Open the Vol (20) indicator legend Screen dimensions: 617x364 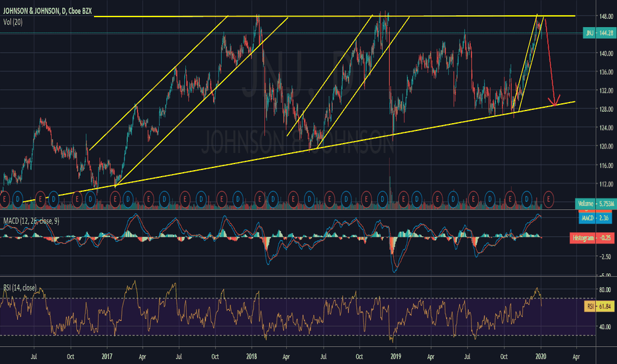[x=13, y=23]
